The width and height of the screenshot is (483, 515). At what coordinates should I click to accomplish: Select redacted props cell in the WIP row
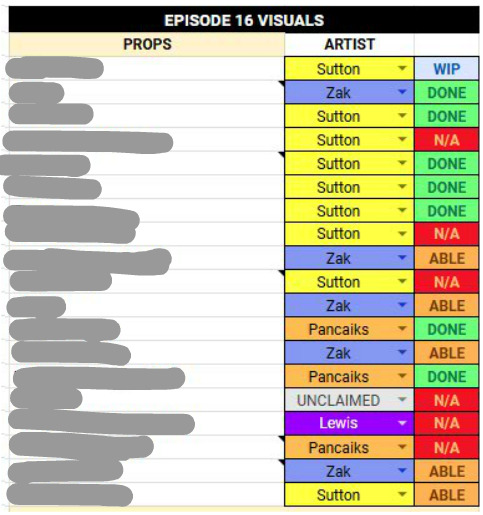(147, 69)
